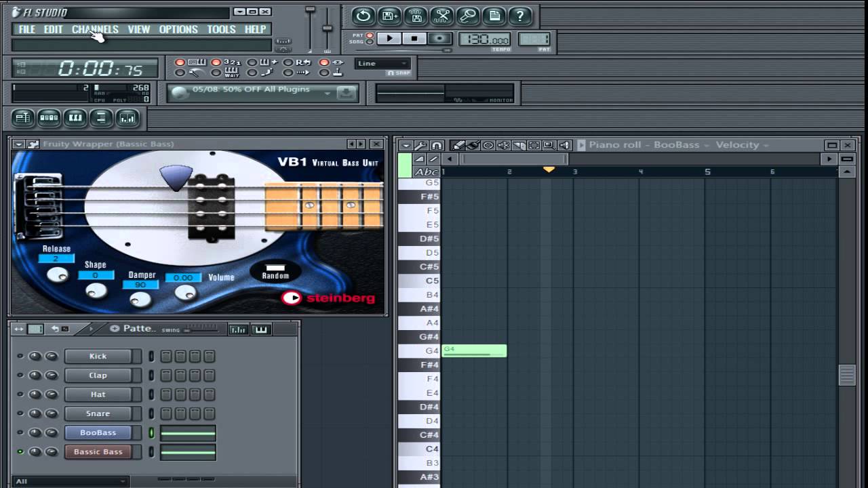Open Fruity Wrapper options menu arrow

19,144
